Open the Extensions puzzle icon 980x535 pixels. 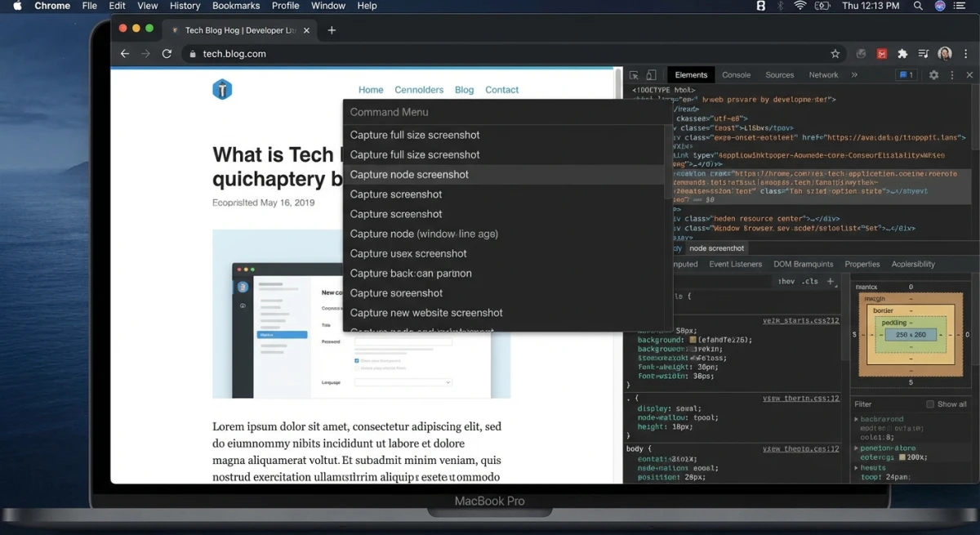pyautogui.click(x=902, y=54)
